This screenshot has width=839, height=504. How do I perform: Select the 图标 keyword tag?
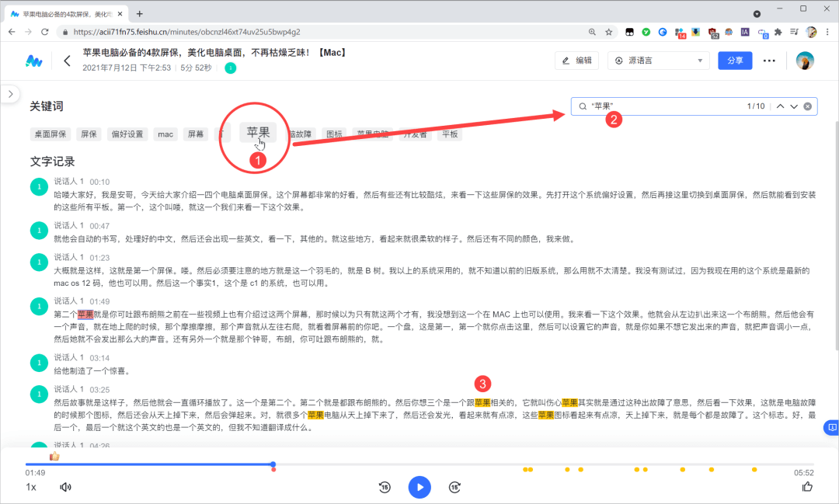(334, 134)
